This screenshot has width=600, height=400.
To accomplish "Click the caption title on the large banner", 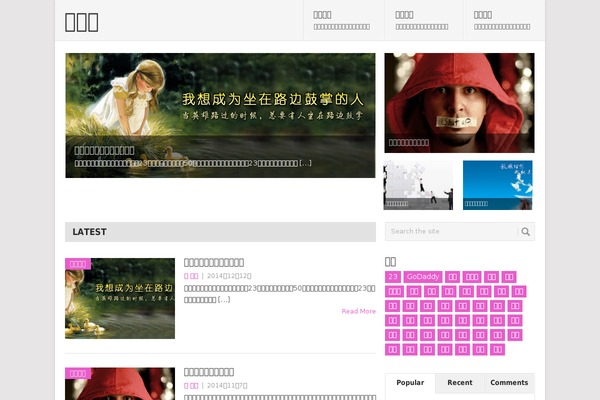I will [x=104, y=150].
